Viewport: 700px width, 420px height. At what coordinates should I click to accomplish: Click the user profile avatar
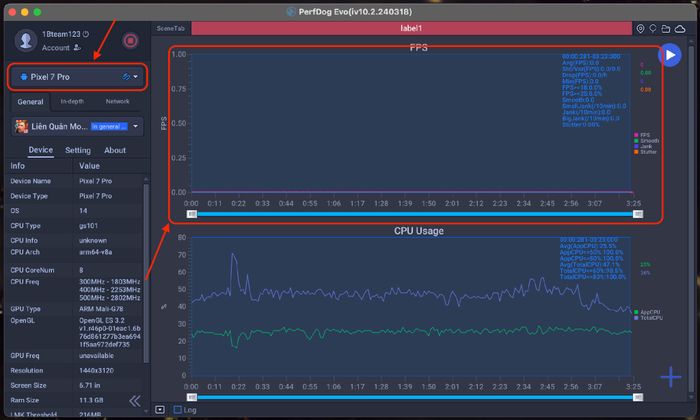(x=25, y=41)
